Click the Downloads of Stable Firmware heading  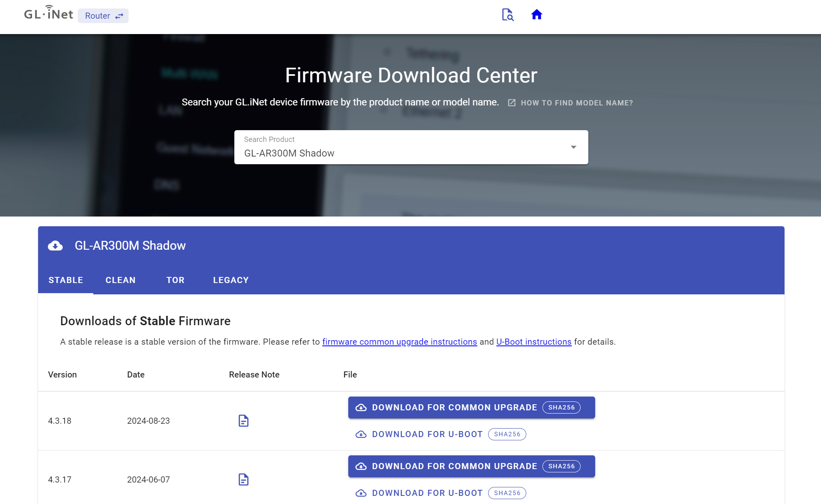(x=145, y=321)
